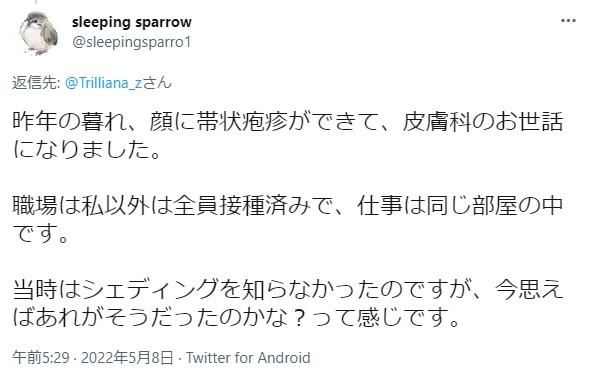Click the phrase 仕事は同じ部屋の中
589x377 pixels.
click(x=460, y=206)
